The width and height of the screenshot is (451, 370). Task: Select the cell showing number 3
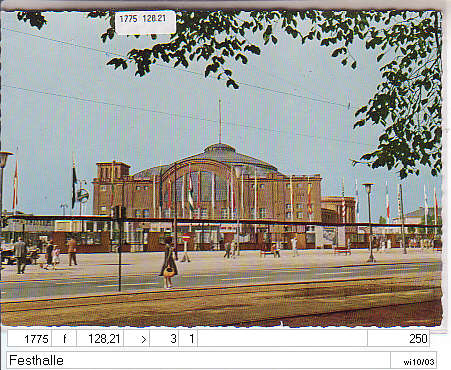164,339
